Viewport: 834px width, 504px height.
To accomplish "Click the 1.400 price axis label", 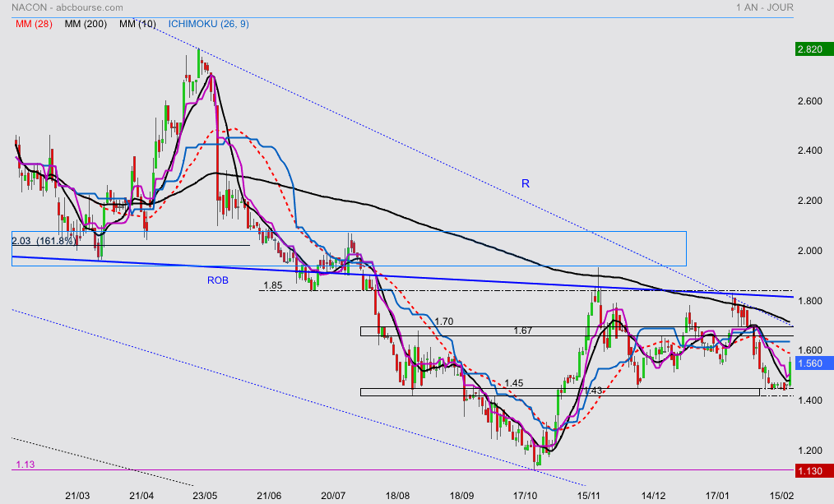I will (810, 400).
